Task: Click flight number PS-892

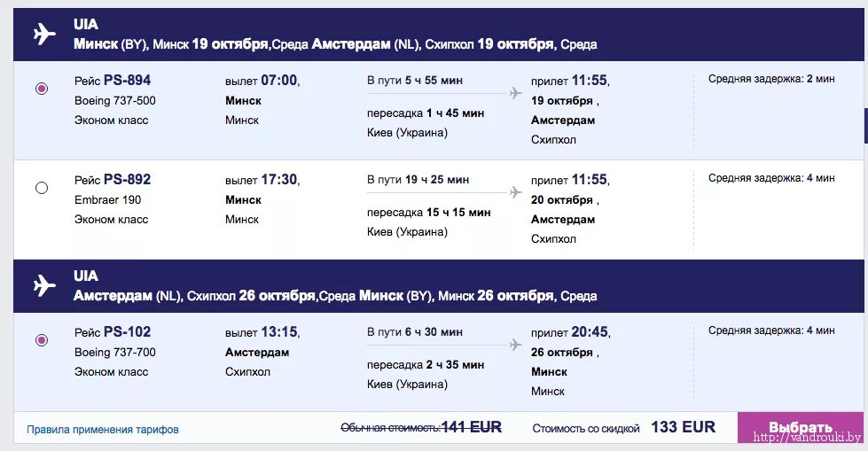Action: coord(127,180)
